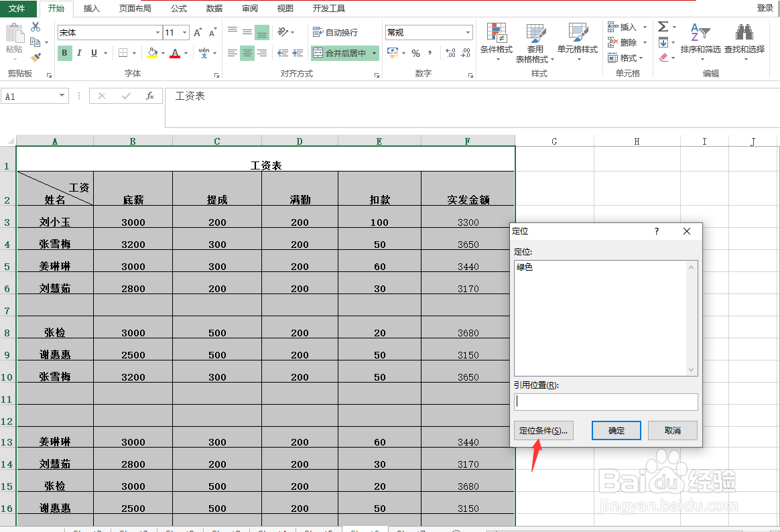Screen dimensions: 780x532
Task: Click 自动换行 wrap text button
Action: tap(335, 32)
